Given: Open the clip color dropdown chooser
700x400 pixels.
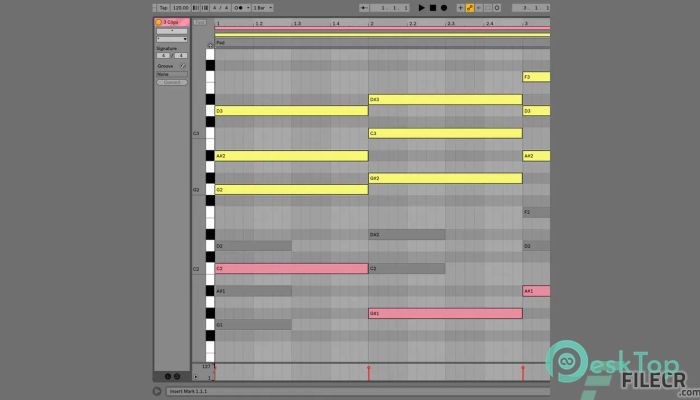Looking at the screenshot, I should 172,39.
